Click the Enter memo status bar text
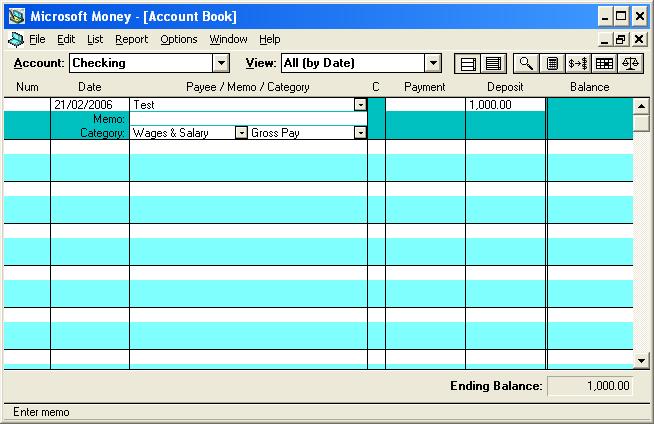 point(41,412)
